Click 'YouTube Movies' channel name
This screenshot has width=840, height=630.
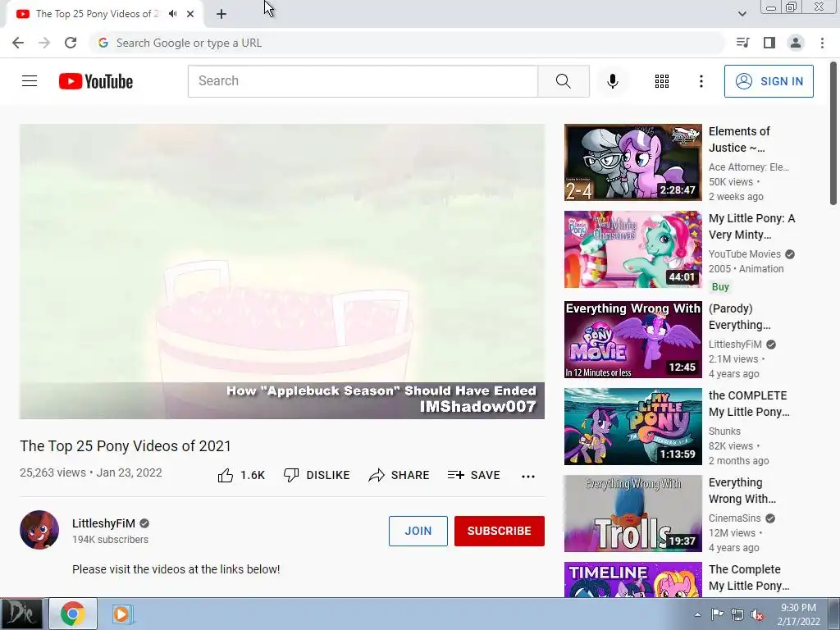coord(745,254)
